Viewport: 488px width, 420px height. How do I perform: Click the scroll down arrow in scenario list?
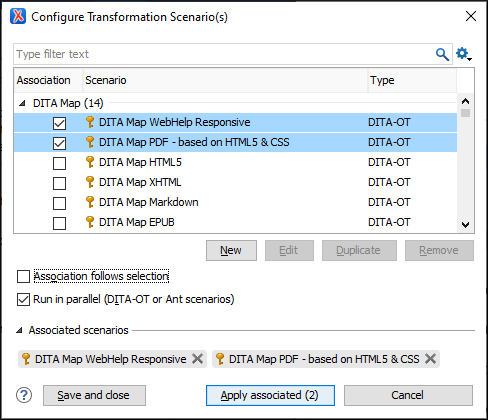tap(465, 225)
